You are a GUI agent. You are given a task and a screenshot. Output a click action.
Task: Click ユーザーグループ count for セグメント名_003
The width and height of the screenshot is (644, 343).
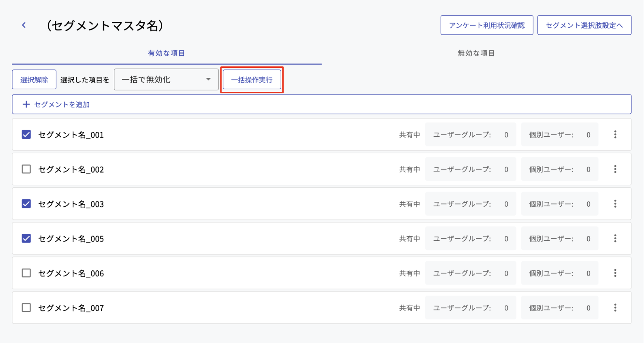(471, 204)
